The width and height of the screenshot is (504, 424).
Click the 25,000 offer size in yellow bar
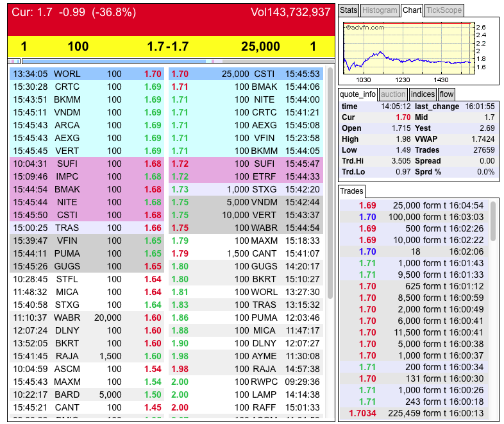(260, 47)
